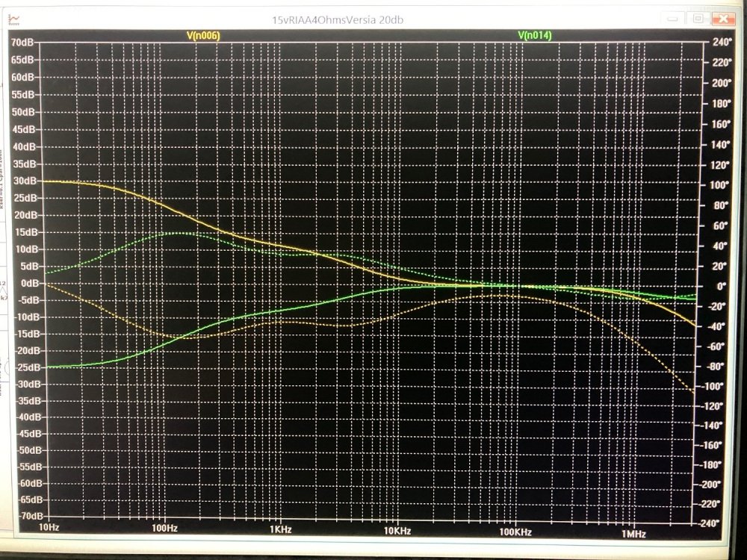Click the 0° label on phase axis
Image resolution: width=747 pixels, height=560 pixels.
click(x=721, y=286)
